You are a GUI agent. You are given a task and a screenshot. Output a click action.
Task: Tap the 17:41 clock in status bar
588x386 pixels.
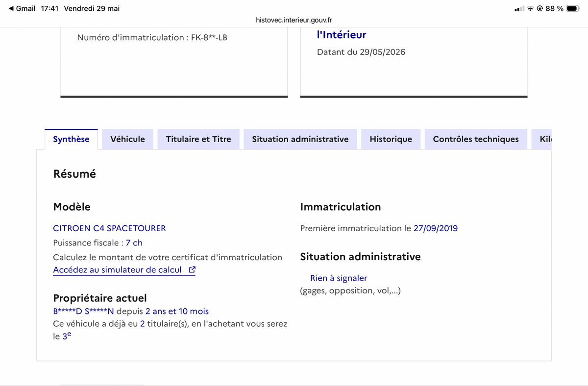tap(49, 8)
